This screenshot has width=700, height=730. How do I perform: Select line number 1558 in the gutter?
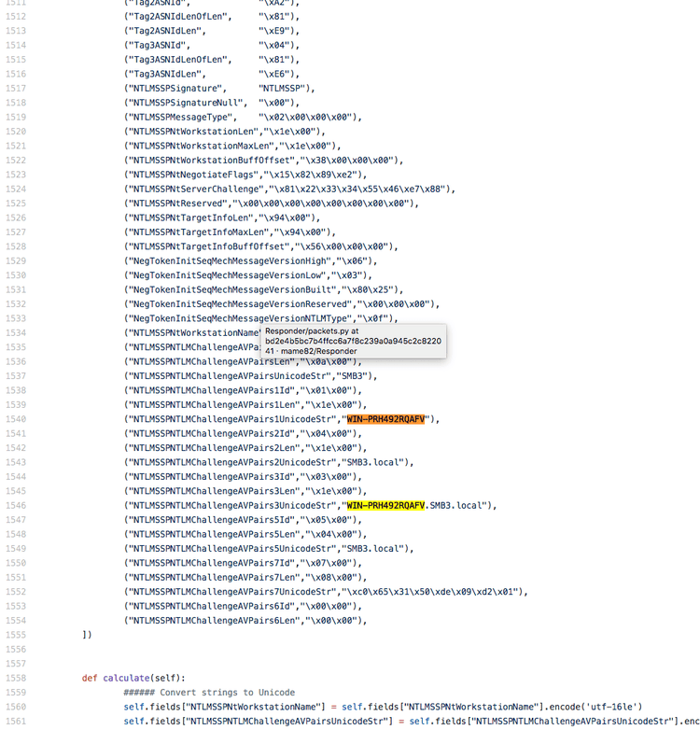15,678
